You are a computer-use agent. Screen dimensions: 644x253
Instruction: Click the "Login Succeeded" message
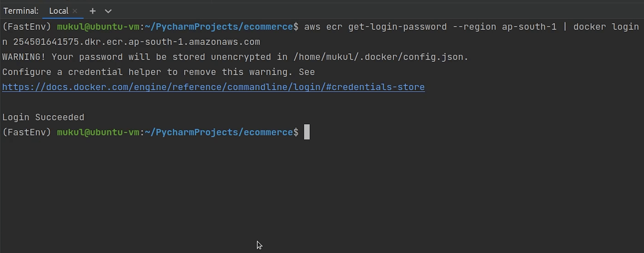43,117
